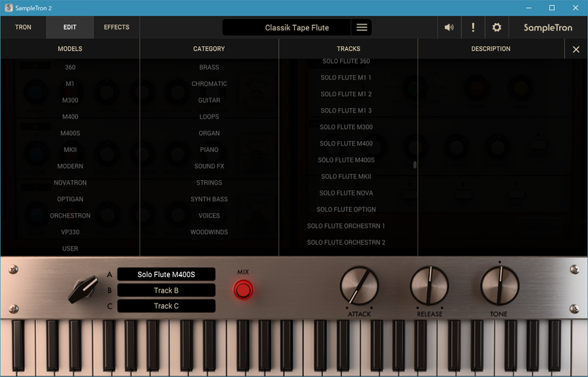Select the Track C slot
Viewport: 588px width, 377px height.
tap(166, 306)
